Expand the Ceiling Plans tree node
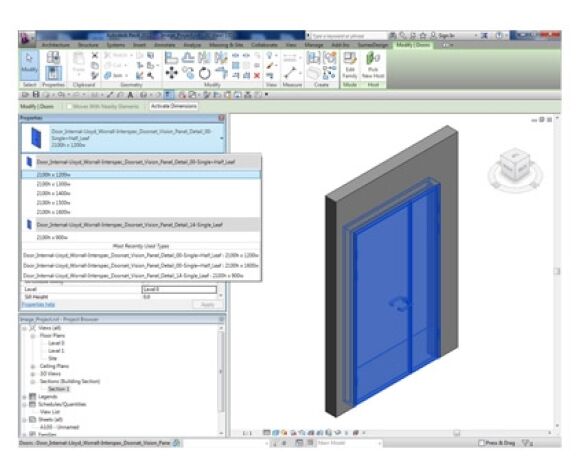This screenshot has width=585, height=471. (x=33, y=366)
